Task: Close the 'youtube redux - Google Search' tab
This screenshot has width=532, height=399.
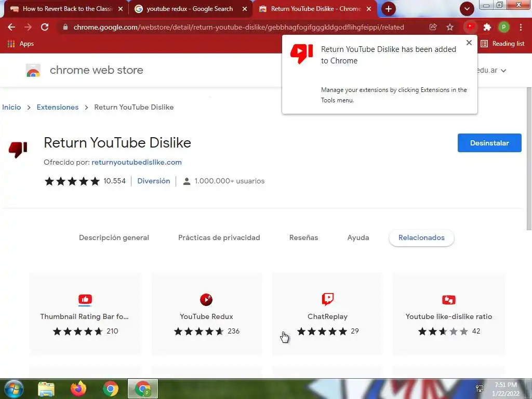Action: [245, 9]
